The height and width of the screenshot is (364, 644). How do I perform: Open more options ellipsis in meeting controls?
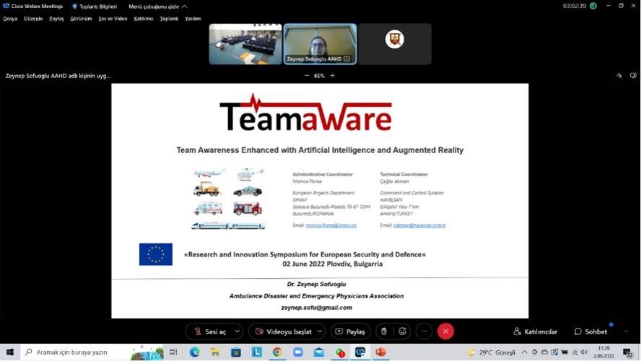(424, 331)
